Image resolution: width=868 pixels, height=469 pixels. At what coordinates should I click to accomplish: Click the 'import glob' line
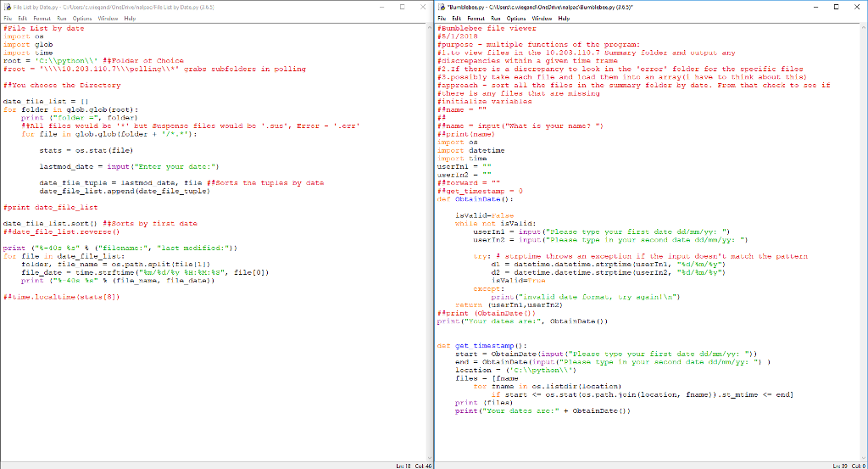(28, 44)
